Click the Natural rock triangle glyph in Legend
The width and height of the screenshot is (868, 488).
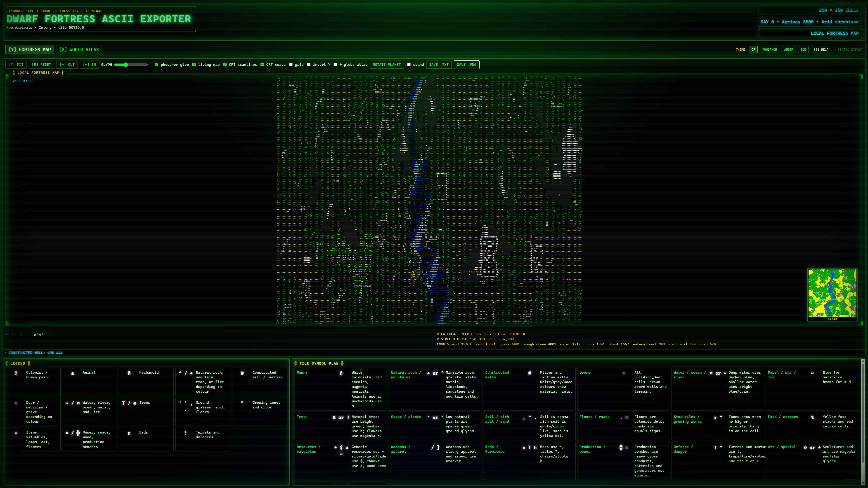coord(191,373)
